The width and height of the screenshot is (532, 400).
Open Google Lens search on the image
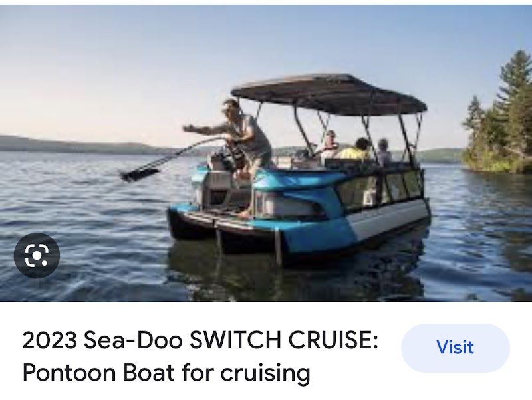(x=37, y=255)
